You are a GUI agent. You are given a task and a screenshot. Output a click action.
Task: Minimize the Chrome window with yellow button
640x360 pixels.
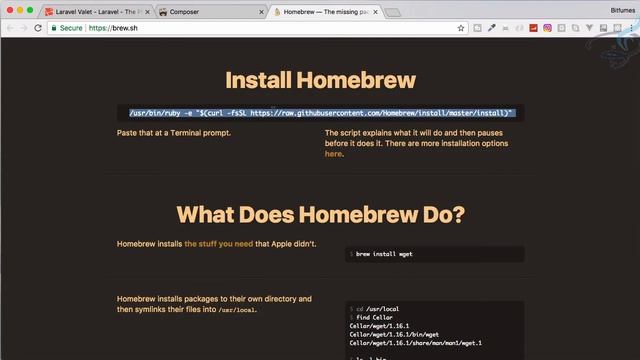(20, 10)
